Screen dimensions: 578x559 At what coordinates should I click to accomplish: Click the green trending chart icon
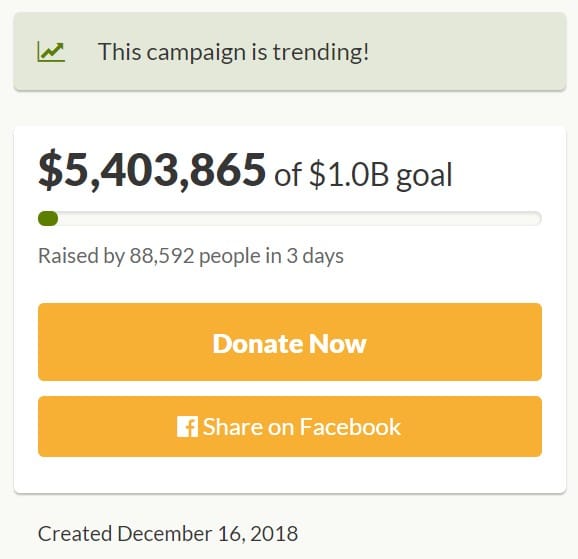point(51,52)
